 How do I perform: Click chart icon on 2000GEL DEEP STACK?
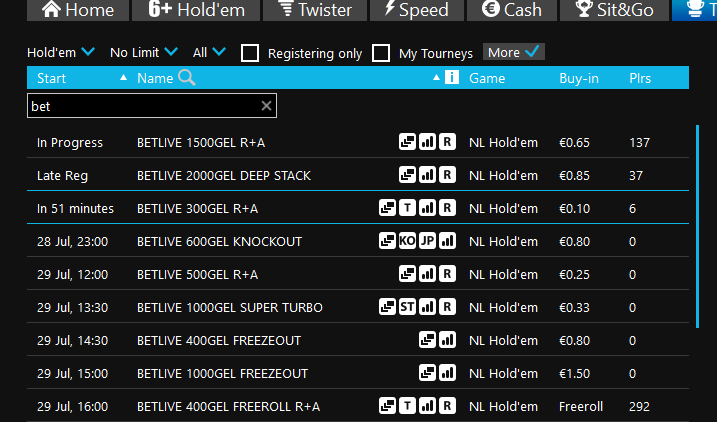tap(427, 175)
